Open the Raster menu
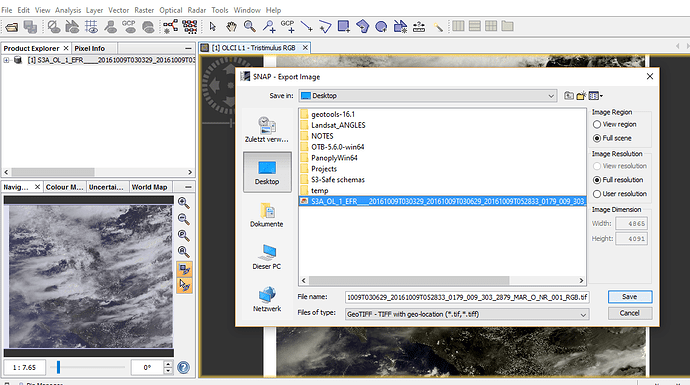Screen dimensions: 690x385 (x=144, y=10)
